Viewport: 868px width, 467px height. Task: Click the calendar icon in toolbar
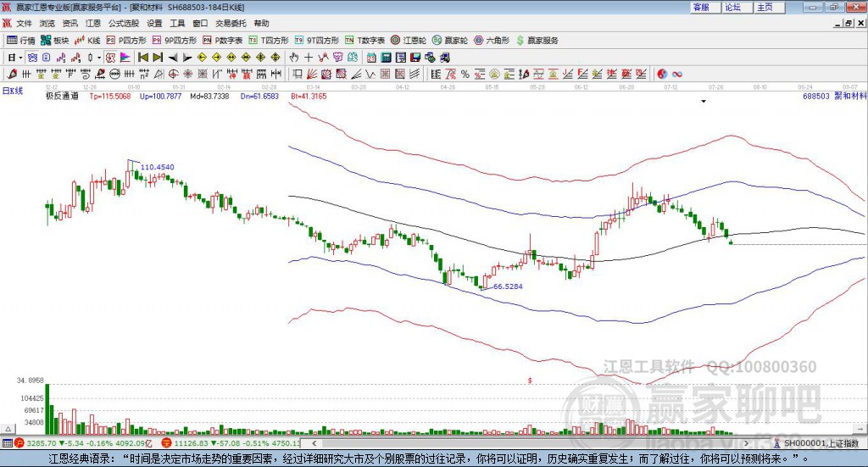[371, 58]
